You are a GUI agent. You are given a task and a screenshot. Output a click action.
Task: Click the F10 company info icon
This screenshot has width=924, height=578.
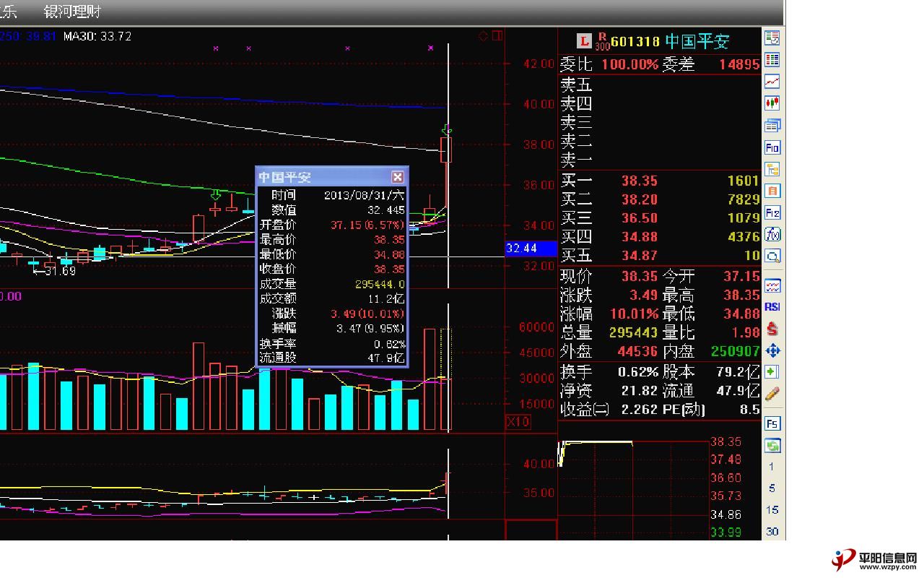772,147
